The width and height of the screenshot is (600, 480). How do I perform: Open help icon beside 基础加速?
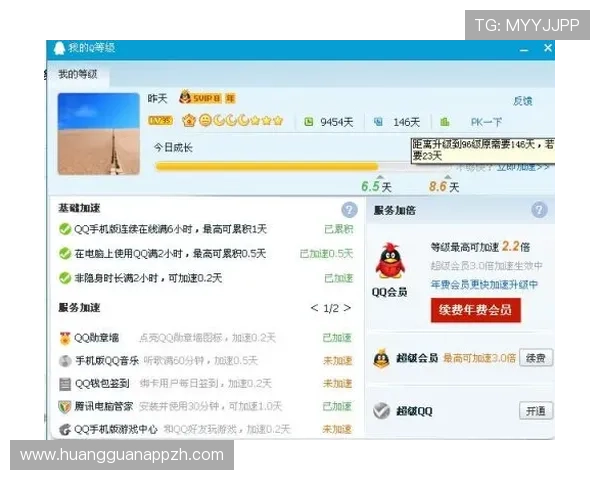(x=349, y=209)
